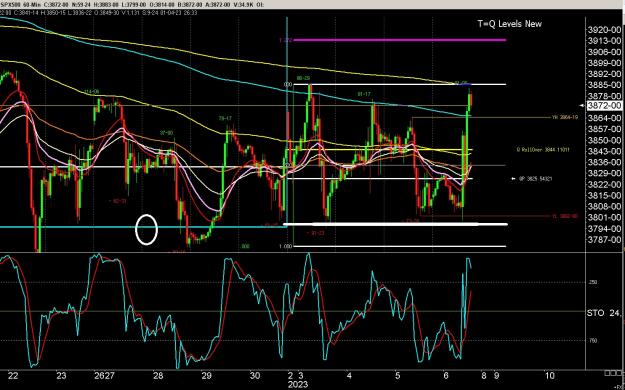625x390 pixels.
Task: Select the YH 3864-19 level label
Action: point(565,118)
